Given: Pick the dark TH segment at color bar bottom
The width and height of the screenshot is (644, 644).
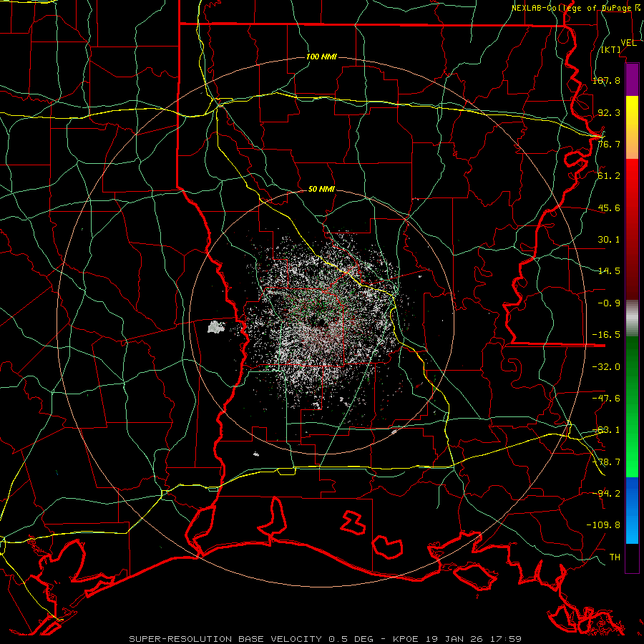Looking at the screenshot, I should click(x=632, y=557).
